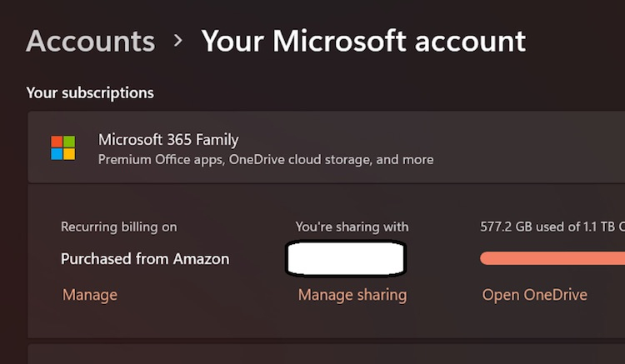Click the Purchased from Amazon text

tap(145, 259)
